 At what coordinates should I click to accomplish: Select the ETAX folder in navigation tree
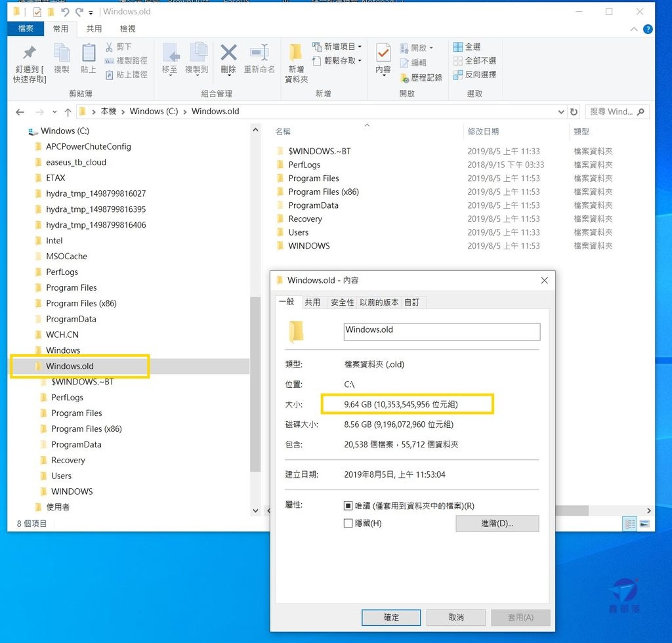point(56,178)
